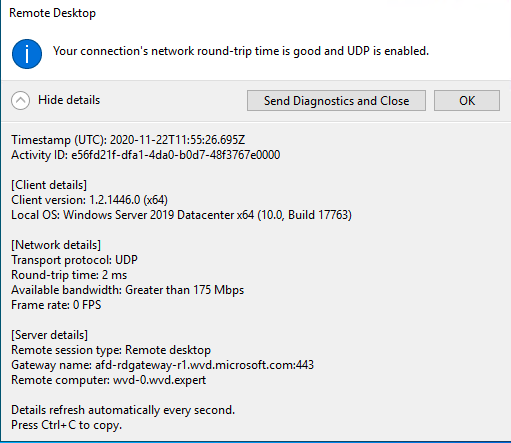Screen dimensions: 511x443
Task: Click the [Server details] heading
Action: tap(50, 335)
